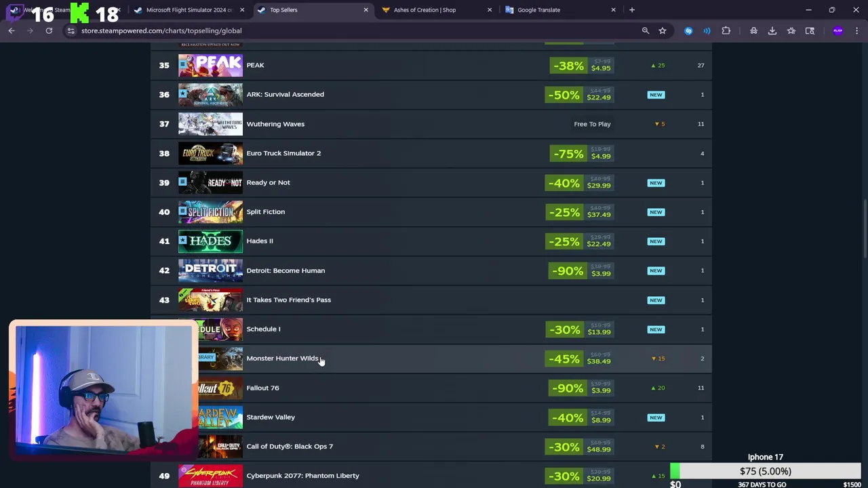This screenshot has width=868, height=488.
Task: Open Detroit: Become Human title link
Action: pos(285,270)
